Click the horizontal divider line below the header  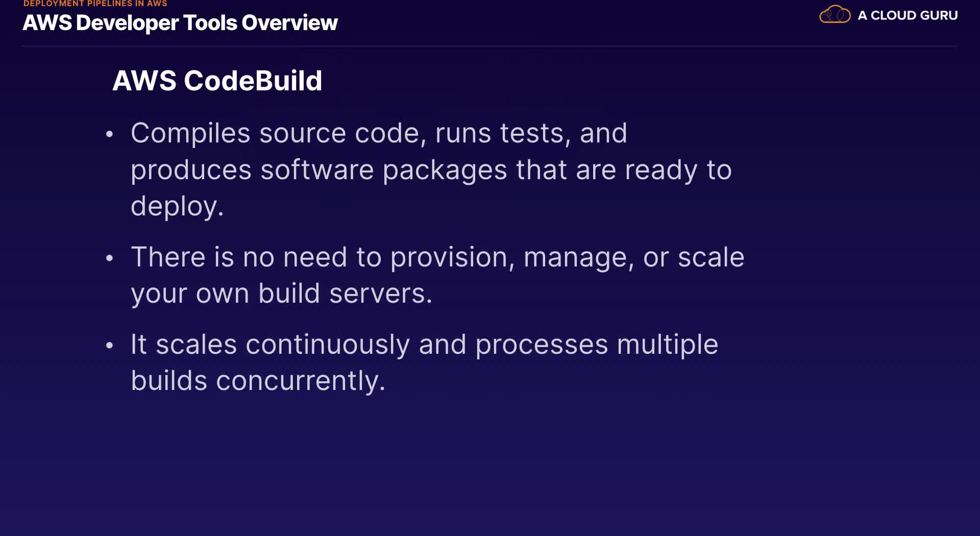(x=490, y=46)
